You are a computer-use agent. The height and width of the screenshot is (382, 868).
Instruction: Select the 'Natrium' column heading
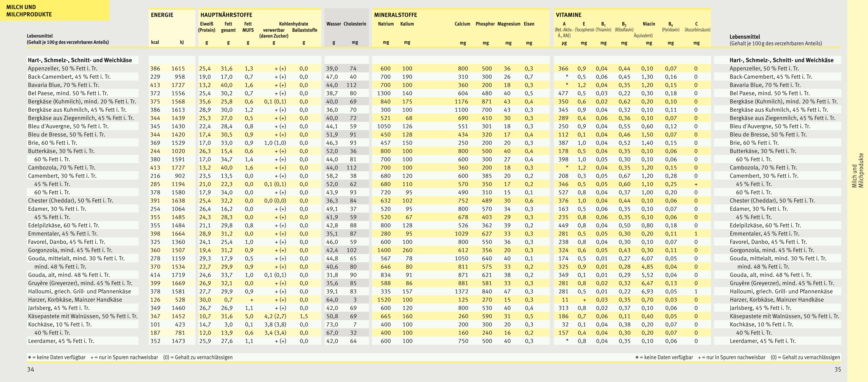pos(386,24)
